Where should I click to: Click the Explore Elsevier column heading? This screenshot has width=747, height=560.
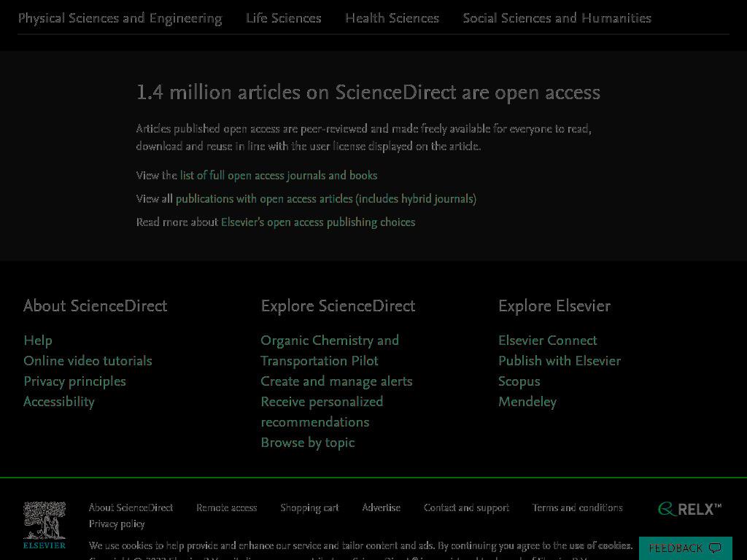[x=554, y=306]
